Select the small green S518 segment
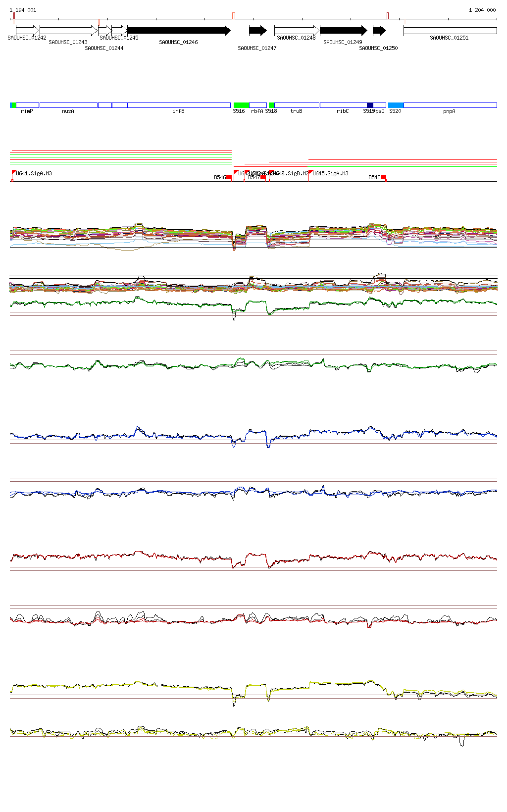Viewport: 507px width, 812px height. 271,105
